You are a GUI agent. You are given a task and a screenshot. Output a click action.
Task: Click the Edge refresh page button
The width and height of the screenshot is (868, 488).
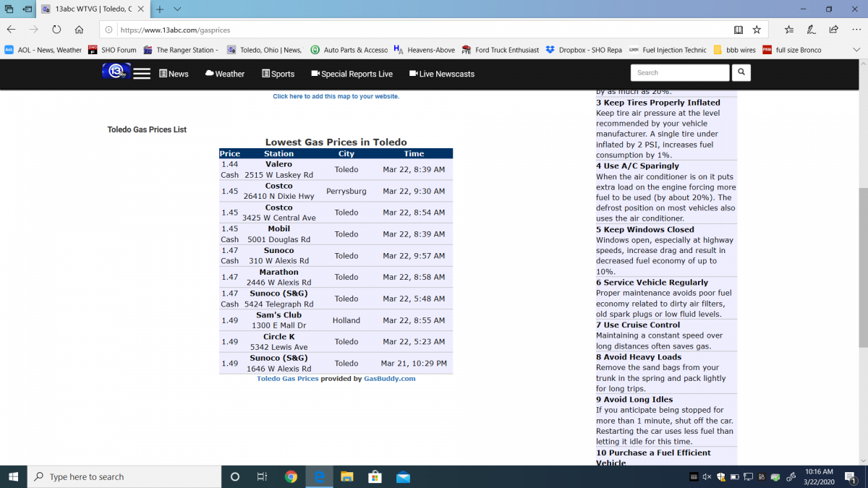pyautogui.click(x=56, y=30)
